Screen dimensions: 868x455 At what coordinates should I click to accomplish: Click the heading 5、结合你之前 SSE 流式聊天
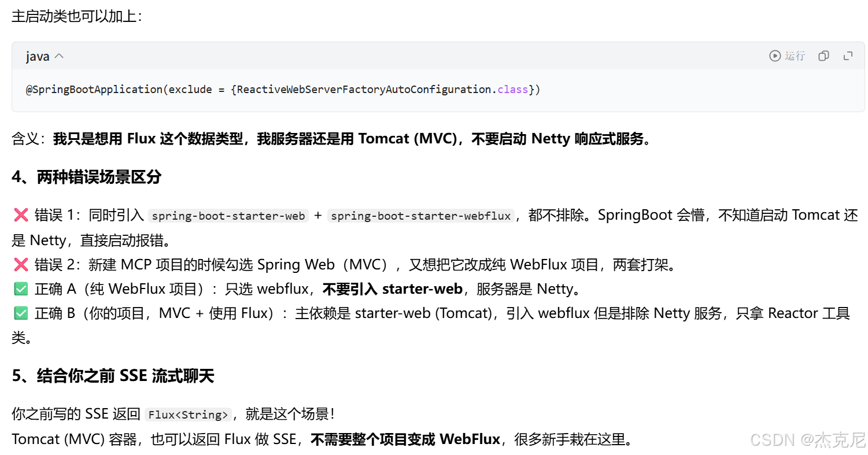pyautogui.click(x=113, y=376)
